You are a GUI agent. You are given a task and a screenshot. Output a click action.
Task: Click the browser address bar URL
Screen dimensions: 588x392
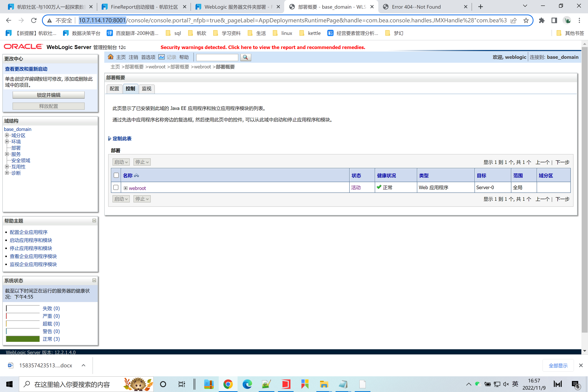[x=292, y=21]
